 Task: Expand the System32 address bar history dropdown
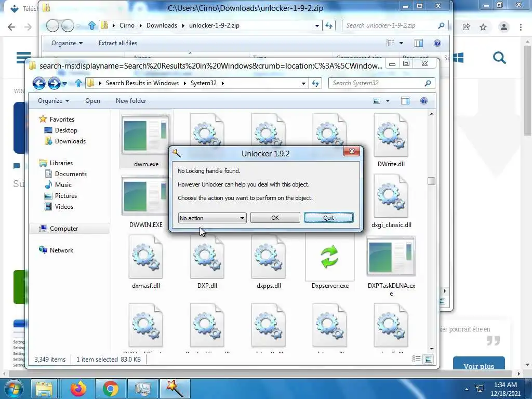(303, 83)
